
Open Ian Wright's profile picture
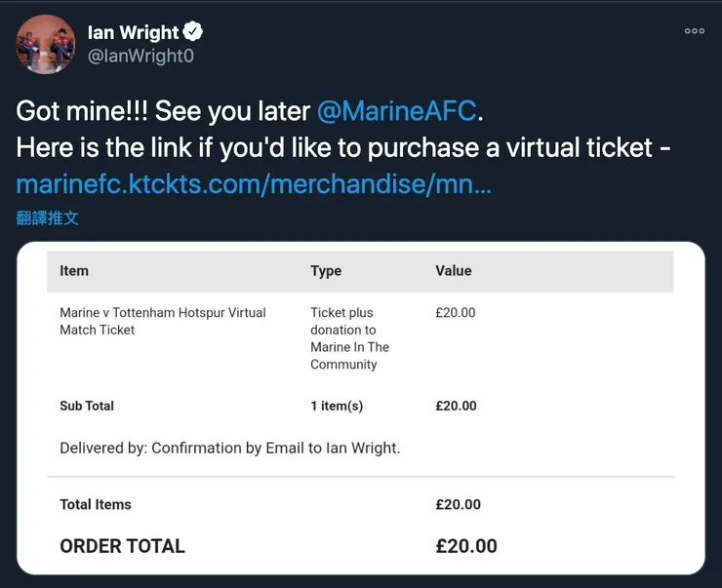46,44
